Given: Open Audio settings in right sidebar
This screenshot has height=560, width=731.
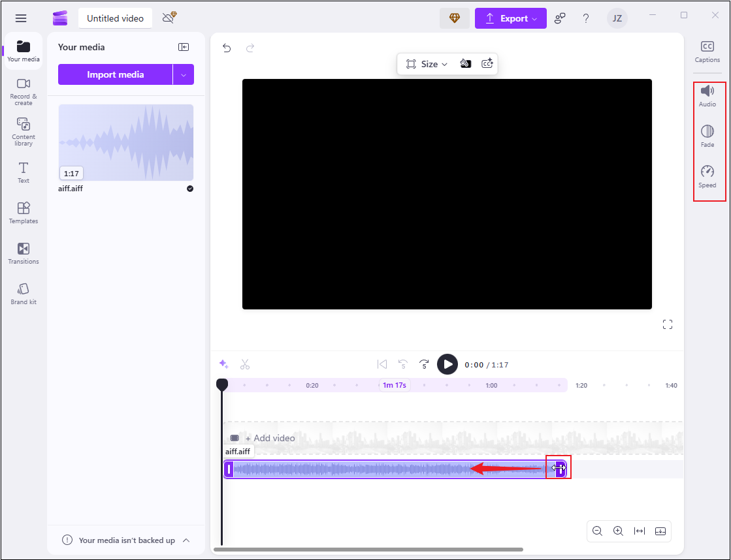Looking at the screenshot, I should point(707,95).
